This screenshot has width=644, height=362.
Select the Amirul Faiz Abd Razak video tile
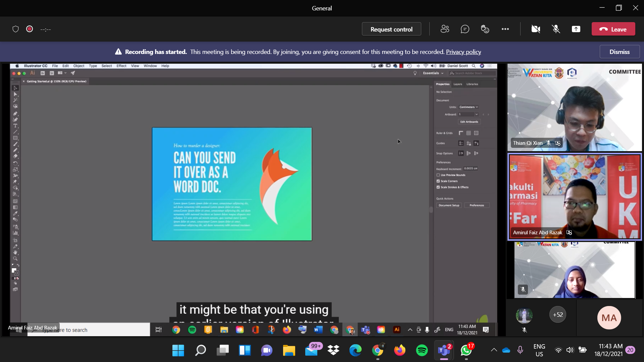pyautogui.click(x=575, y=197)
